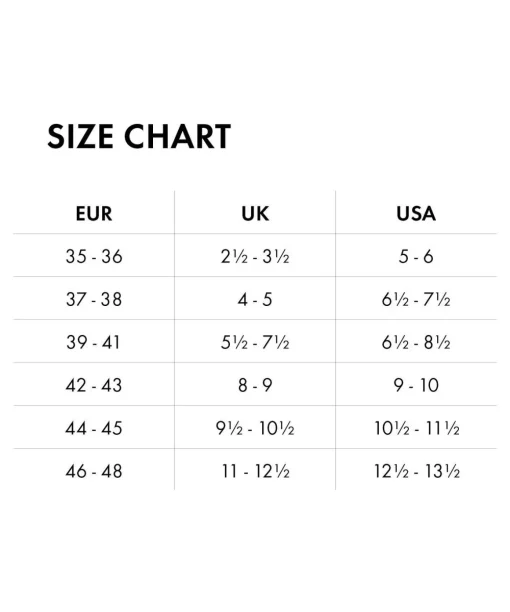Screen dimensions: 510x612
Task: Click EUR size 35 - 36 cell
Action: (x=94, y=256)
